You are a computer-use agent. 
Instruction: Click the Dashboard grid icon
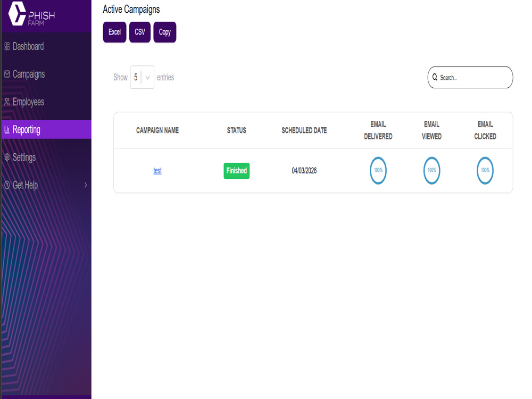7,46
